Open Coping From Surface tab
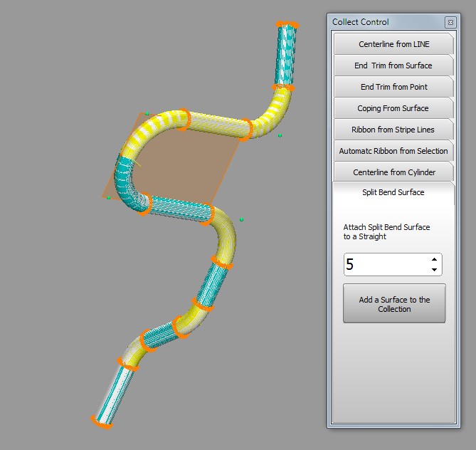 (393, 108)
